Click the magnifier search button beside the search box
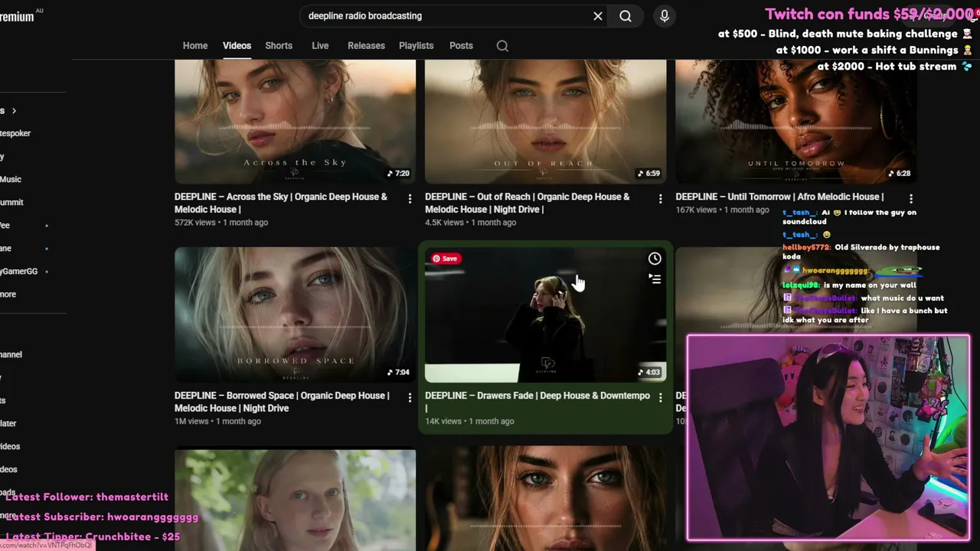This screenshot has height=551, width=980. pyautogui.click(x=626, y=16)
